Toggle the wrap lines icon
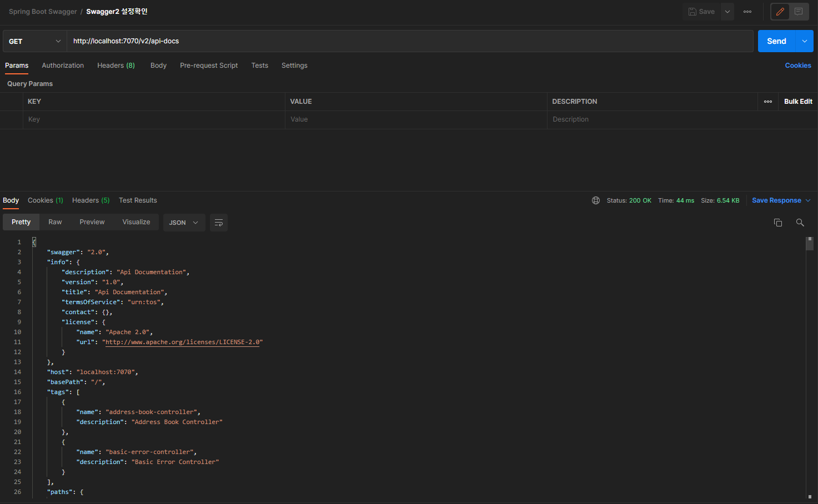 pos(219,223)
